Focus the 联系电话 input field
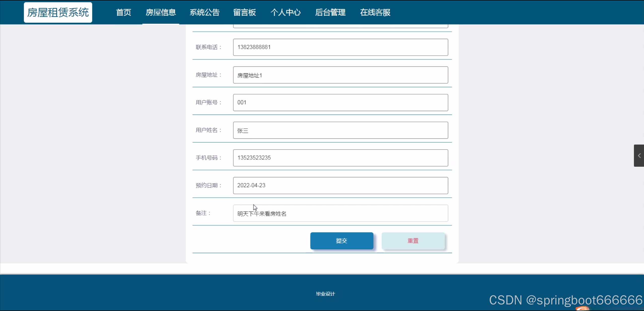This screenshot has height=311, width=644. pyautogui.click(x=340, y=47)
